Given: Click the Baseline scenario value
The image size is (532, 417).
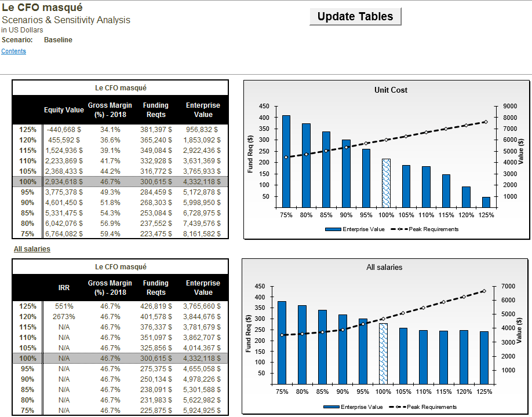Looking at the screenshot, I should (x=58, y=40).
